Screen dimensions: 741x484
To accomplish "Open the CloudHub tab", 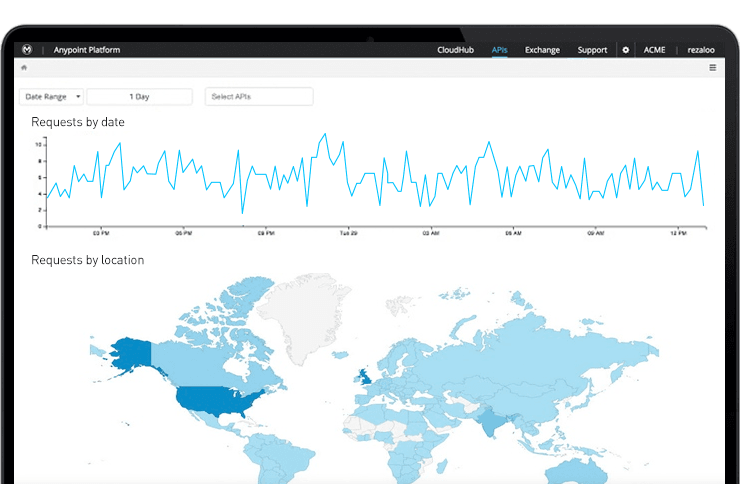I will tap(455, 50).
